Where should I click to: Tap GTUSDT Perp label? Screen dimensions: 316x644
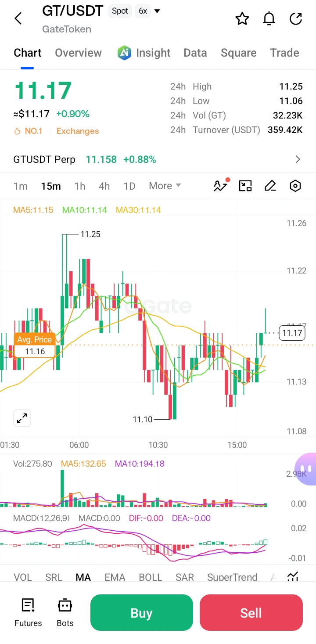pyautogui.click(x=44, y=159)
